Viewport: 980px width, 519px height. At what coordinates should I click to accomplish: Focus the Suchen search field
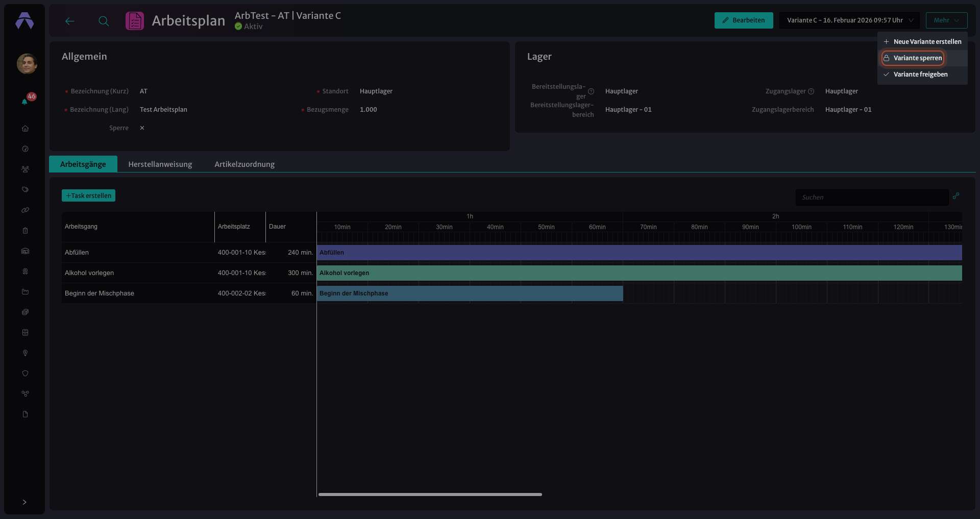[x=872, y=197]
